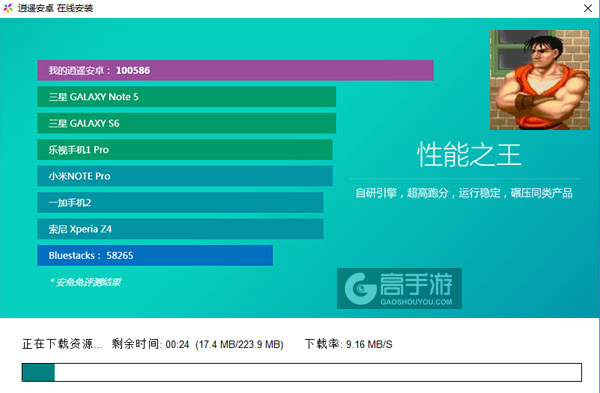Click the 自研引擎 description line
Screen dimensions: 600x393
[464, 193]
